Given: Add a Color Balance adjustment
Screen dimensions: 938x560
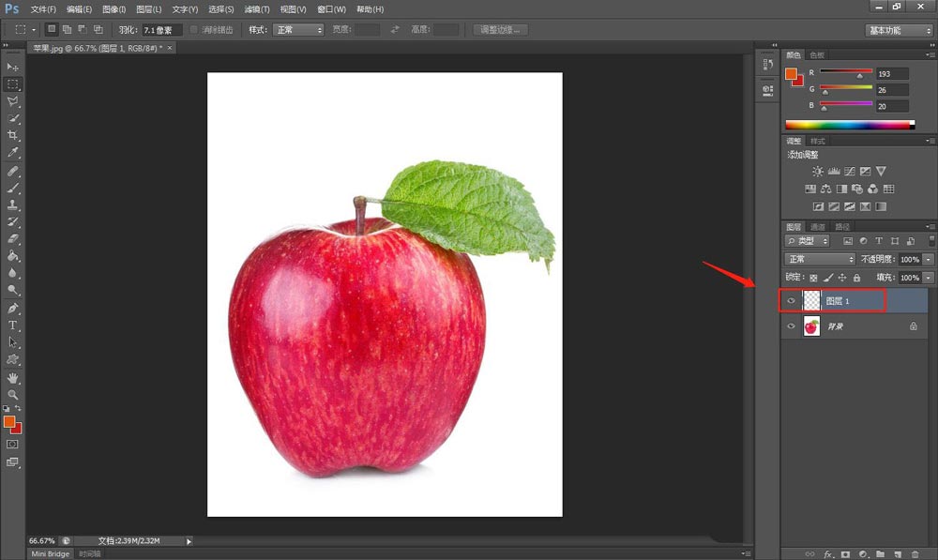Looking at the screenshot, I should 826,189.
